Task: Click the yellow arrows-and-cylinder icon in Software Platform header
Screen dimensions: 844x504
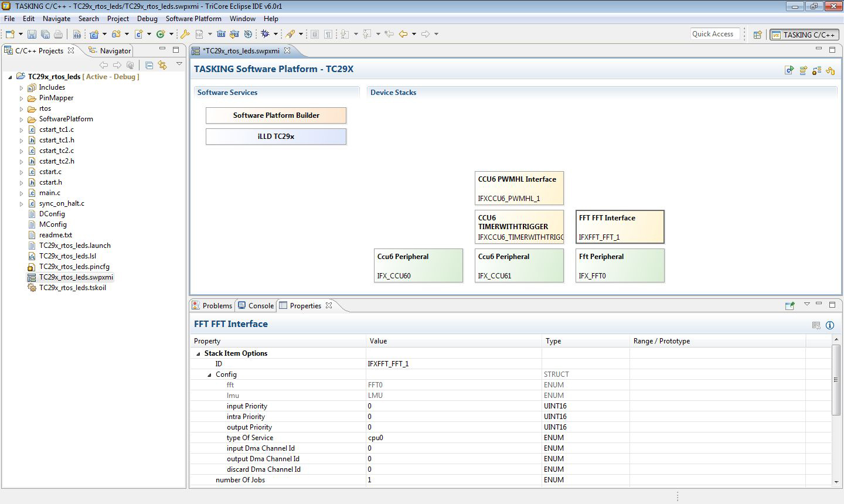Action: pos(831,70)
